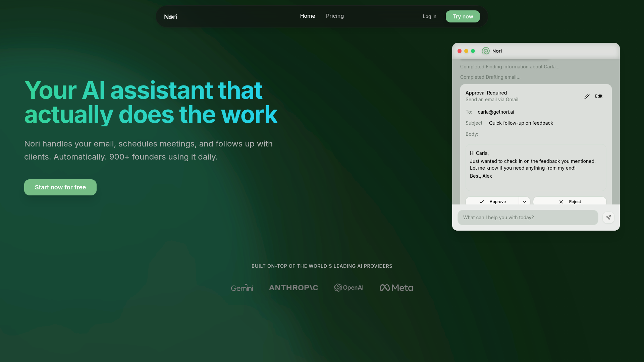Reject the drafted email
The width and height of the screenshot is (644, 362).
click(x=570, y=201)
